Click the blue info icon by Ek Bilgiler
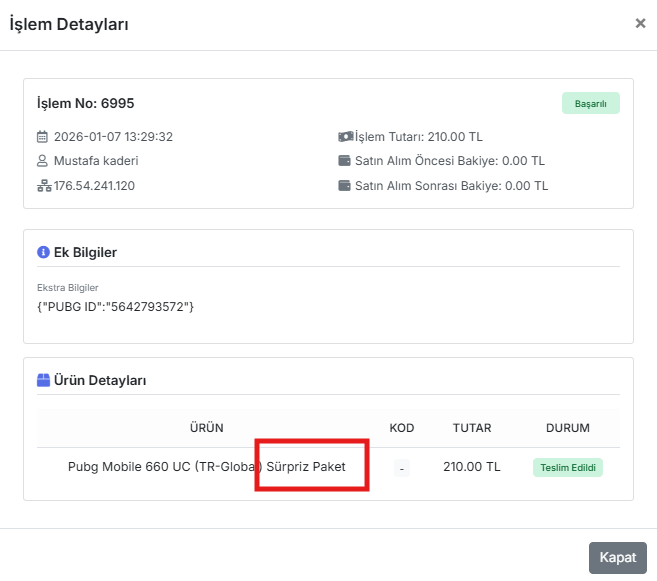 tap(43, 252)
